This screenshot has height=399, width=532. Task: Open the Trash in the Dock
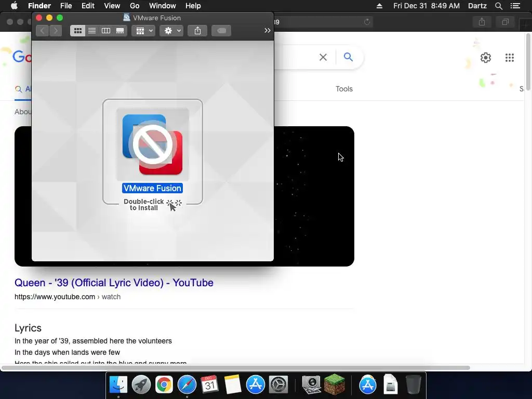414,385
